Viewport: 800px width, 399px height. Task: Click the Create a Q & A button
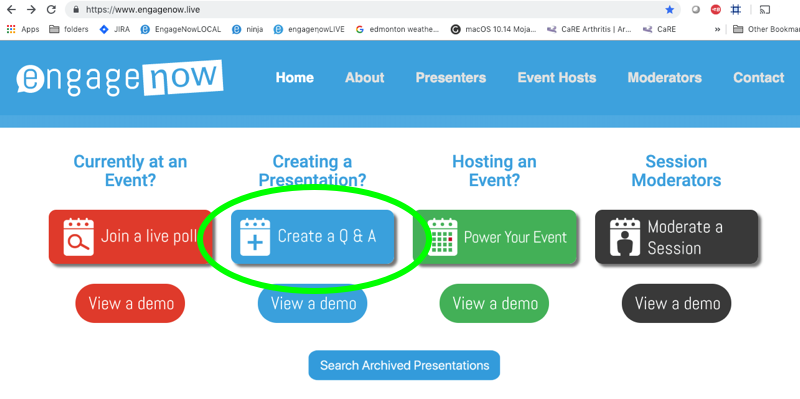coord(313,237)
